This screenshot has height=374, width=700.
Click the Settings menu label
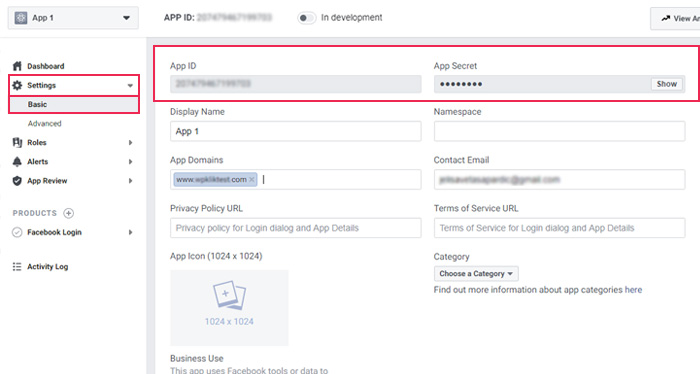coord(42,85)
